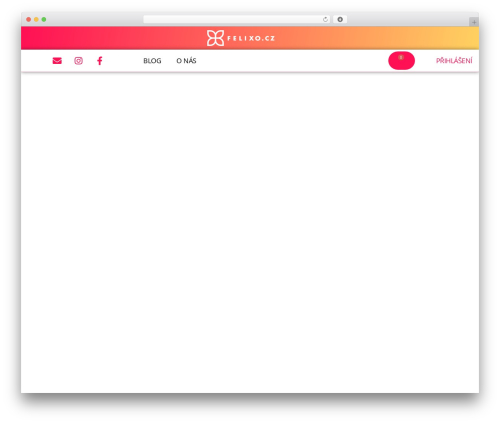Close the browser window with red button

[29, 19]
